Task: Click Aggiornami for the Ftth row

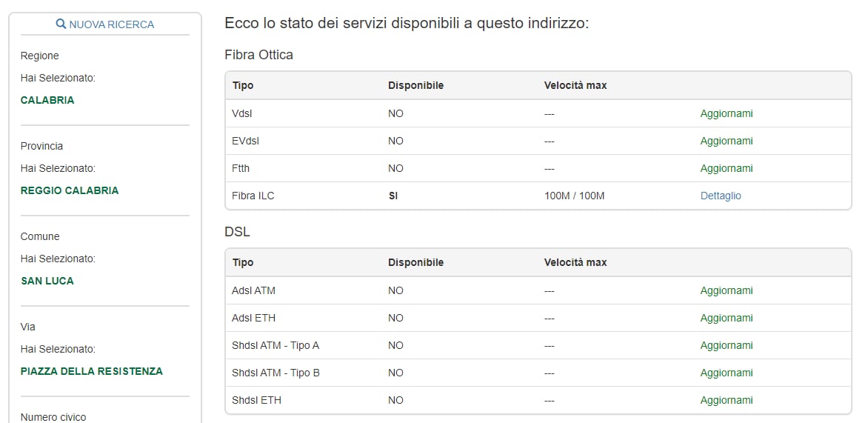Action: coord(726,168)
